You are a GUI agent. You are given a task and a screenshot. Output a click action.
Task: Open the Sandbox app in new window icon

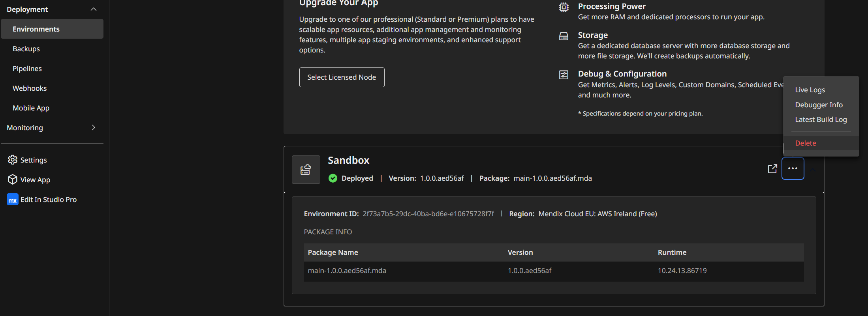point(772,169)
